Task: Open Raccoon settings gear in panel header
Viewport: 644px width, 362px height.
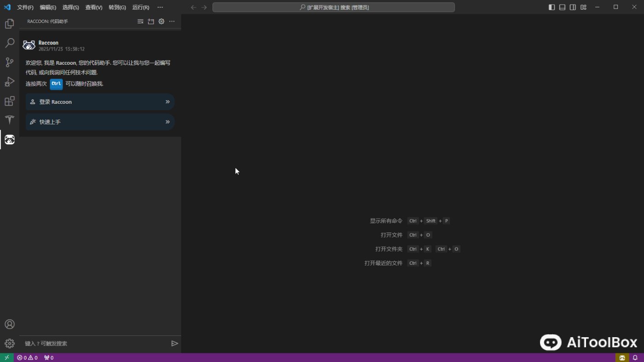Action: point(161,21)
